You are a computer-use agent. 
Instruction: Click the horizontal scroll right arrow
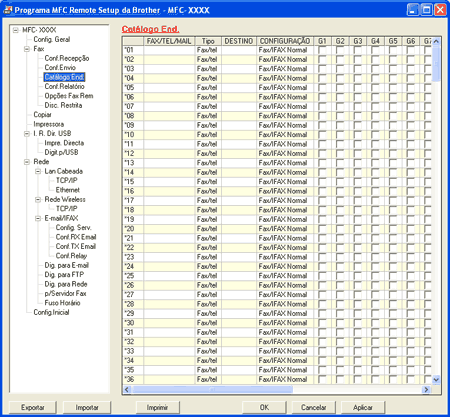(426, 389)
